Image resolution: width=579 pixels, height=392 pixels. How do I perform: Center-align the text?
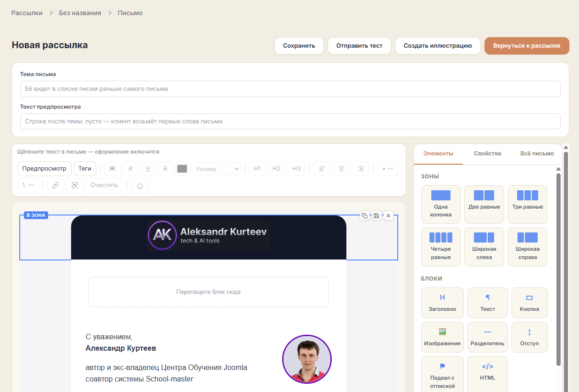click(341, 169)
